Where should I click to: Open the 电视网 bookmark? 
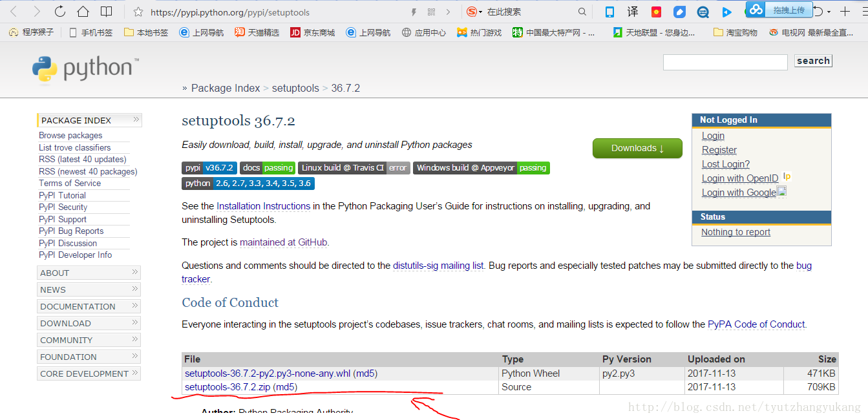[812, 32]
